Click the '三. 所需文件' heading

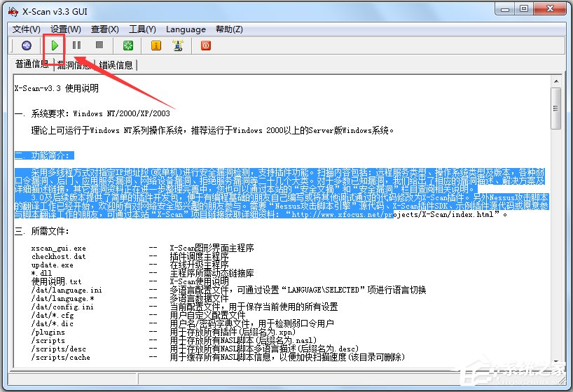(41, 231)
